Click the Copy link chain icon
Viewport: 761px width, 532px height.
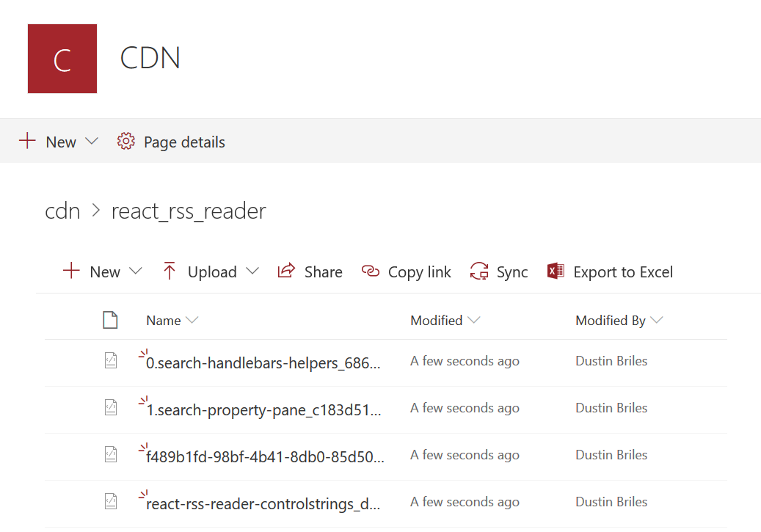[371, 271]
